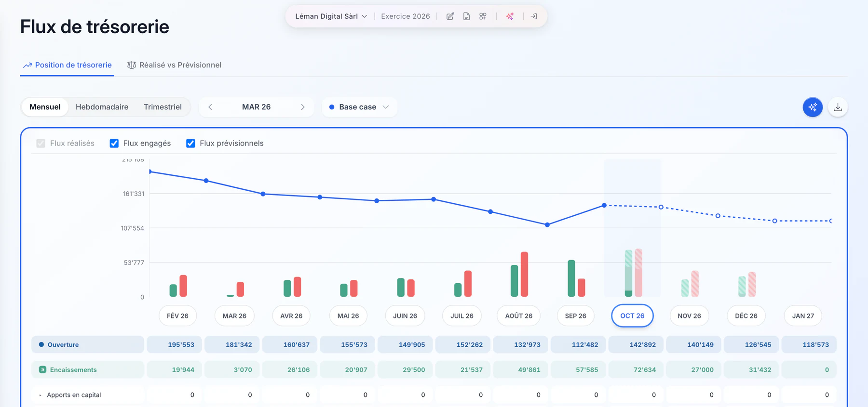Open the pink AI sparkle assistant
This screenshot has height=407, width=868.
pyautogui.click(x=510, y=16)
